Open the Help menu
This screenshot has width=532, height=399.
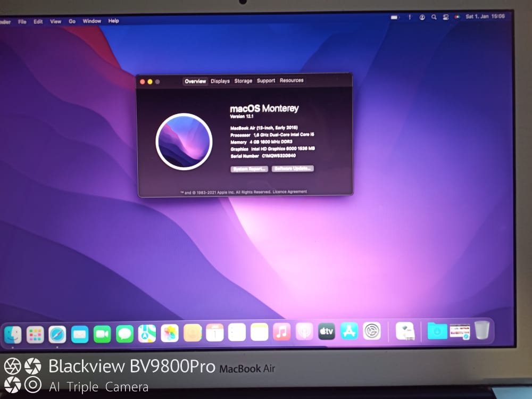114,21
